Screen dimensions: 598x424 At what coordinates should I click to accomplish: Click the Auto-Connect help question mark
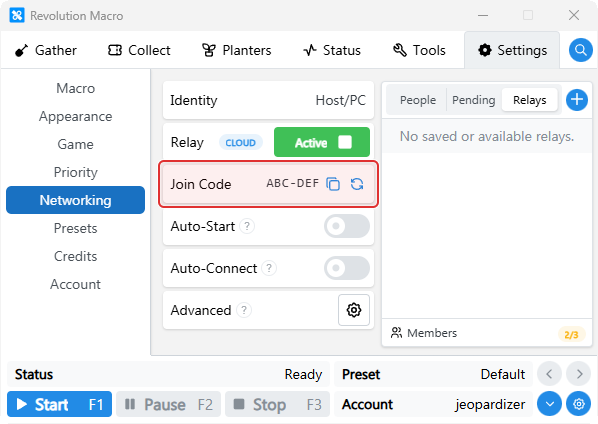click(269, 268)
